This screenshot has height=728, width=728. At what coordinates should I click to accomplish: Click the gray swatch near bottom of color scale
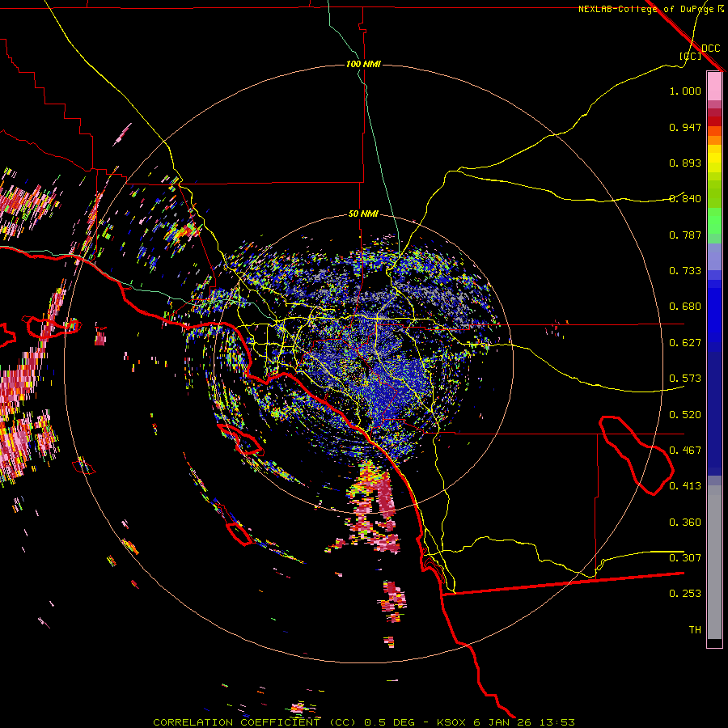pos(714,562)
